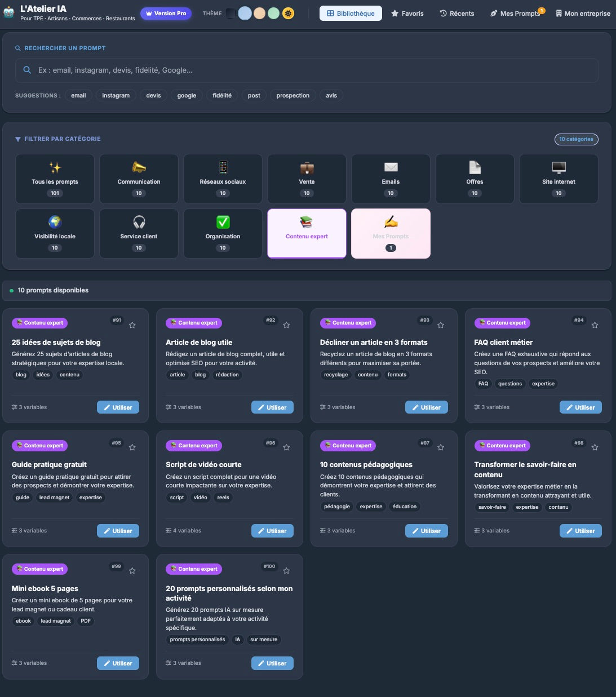
Task: Pick the 'devis' search suggestion
Action: 153,95
